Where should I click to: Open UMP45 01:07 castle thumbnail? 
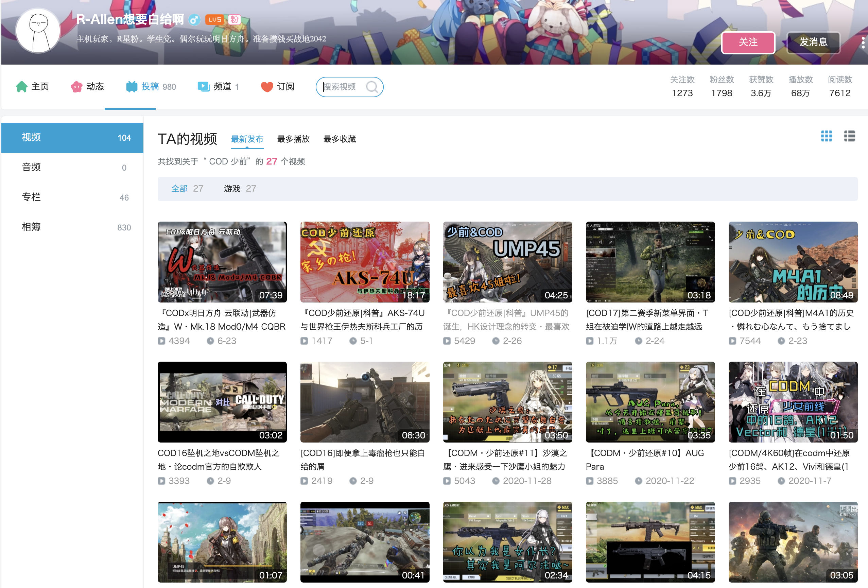pos(222,542)
